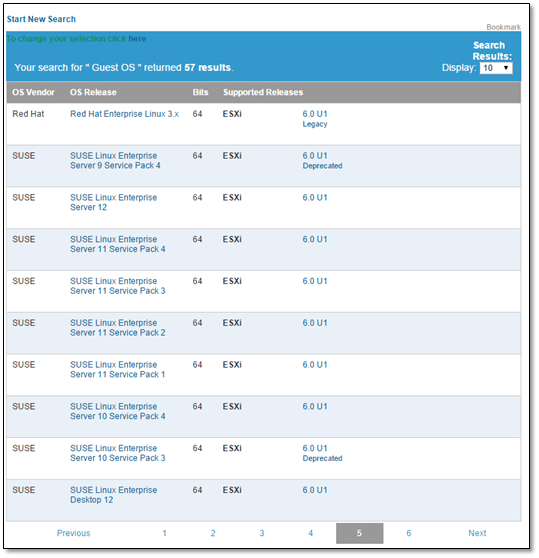Click the Red Hat vendor cell

[x=28, y=114]
